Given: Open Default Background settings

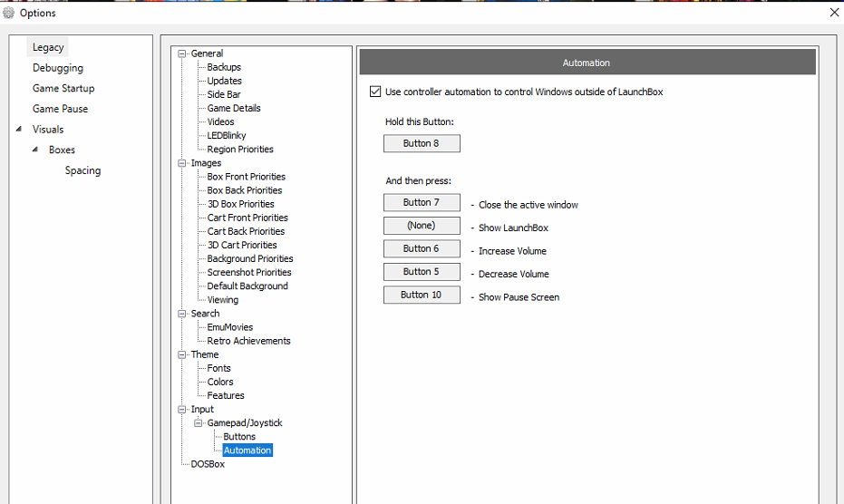Looking at the screenshot, I should tap(247, 286).
